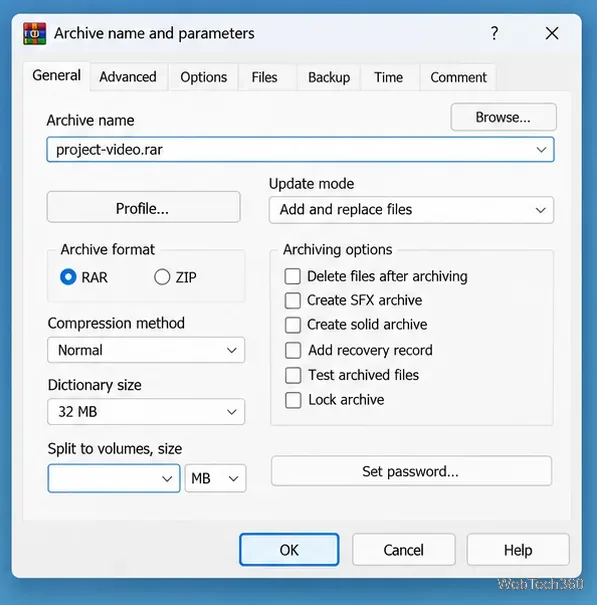
Task: Open the Profile... button
Action: (x=143, y=208)
